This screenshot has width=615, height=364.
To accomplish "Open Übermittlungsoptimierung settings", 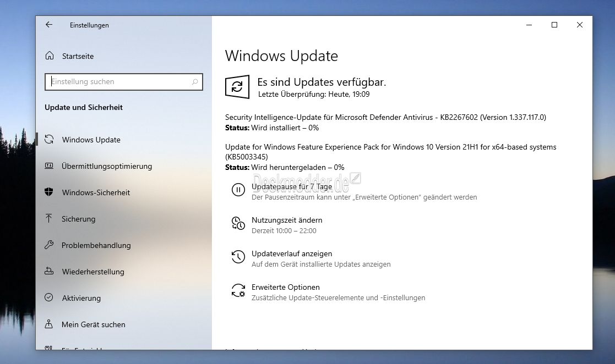I will coord(107,166).
